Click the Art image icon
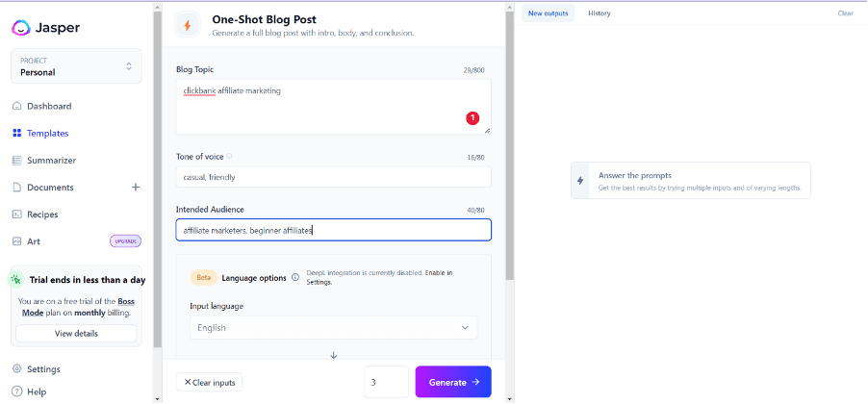 point(16,241)
